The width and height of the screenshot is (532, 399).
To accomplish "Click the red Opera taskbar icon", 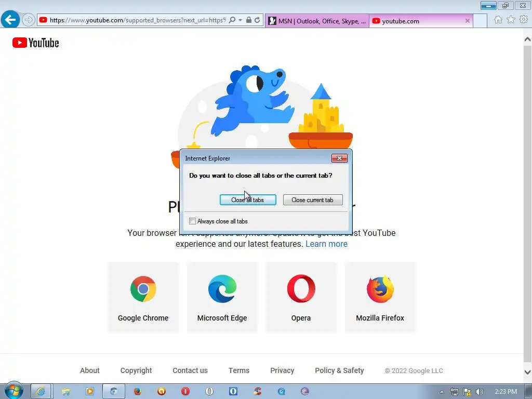I will [x=185, y=392].
